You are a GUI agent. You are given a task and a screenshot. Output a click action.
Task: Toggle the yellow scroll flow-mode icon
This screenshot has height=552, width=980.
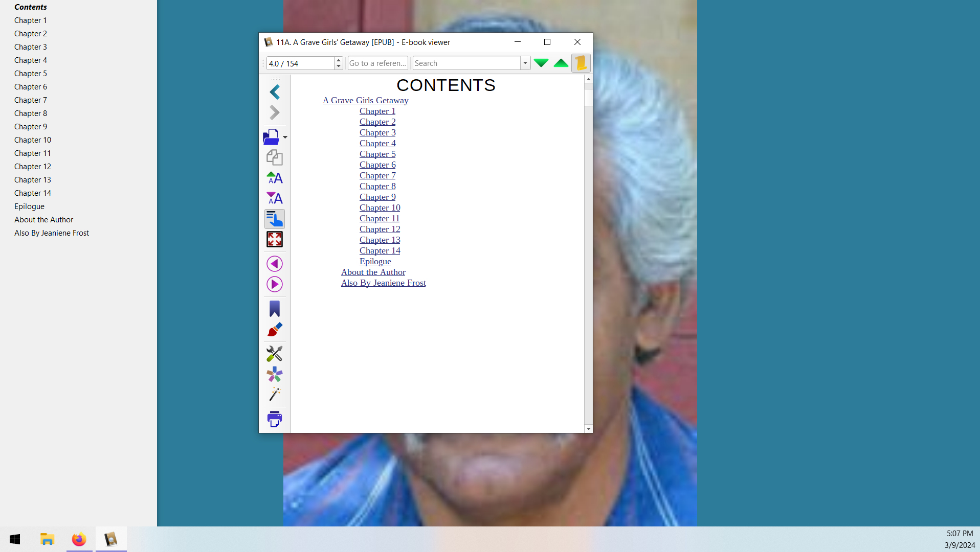(x=581, y=63)
